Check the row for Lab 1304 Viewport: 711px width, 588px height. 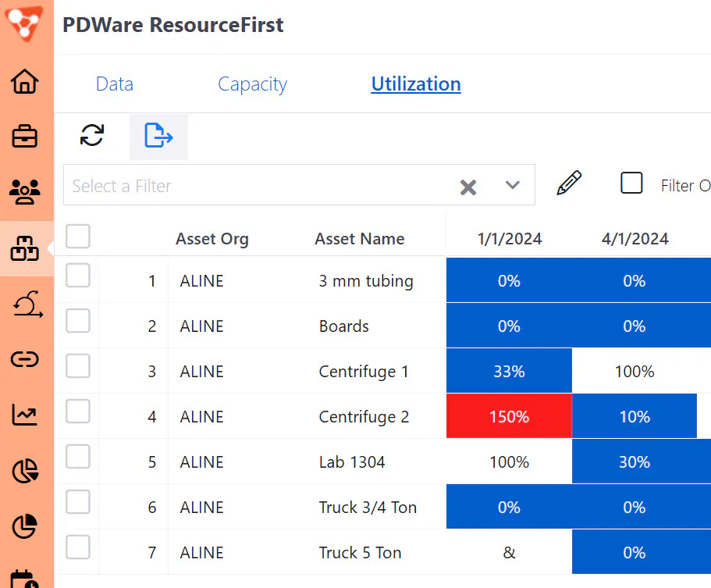[x=77, y=457]
